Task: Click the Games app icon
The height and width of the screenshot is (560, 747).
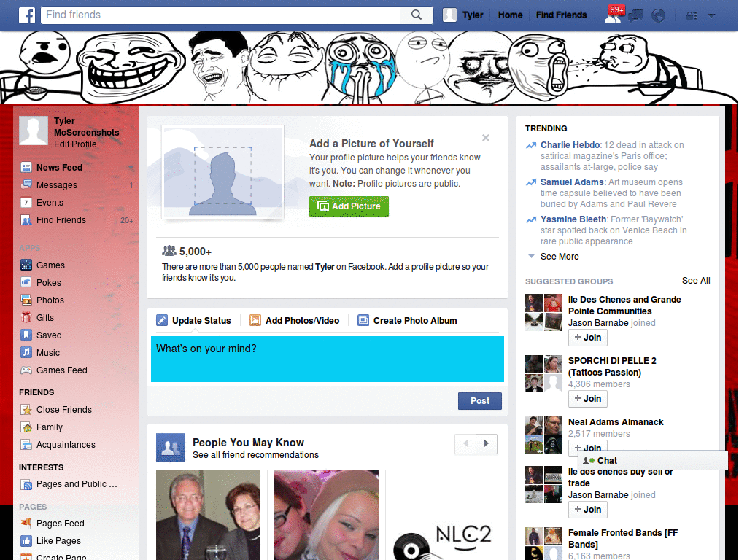Action: [26, 265]
